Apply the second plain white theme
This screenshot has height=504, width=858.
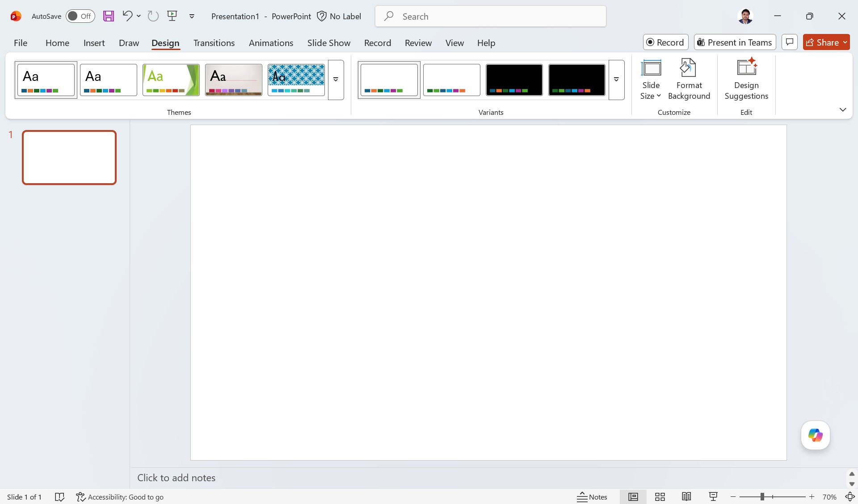(109, 80)
